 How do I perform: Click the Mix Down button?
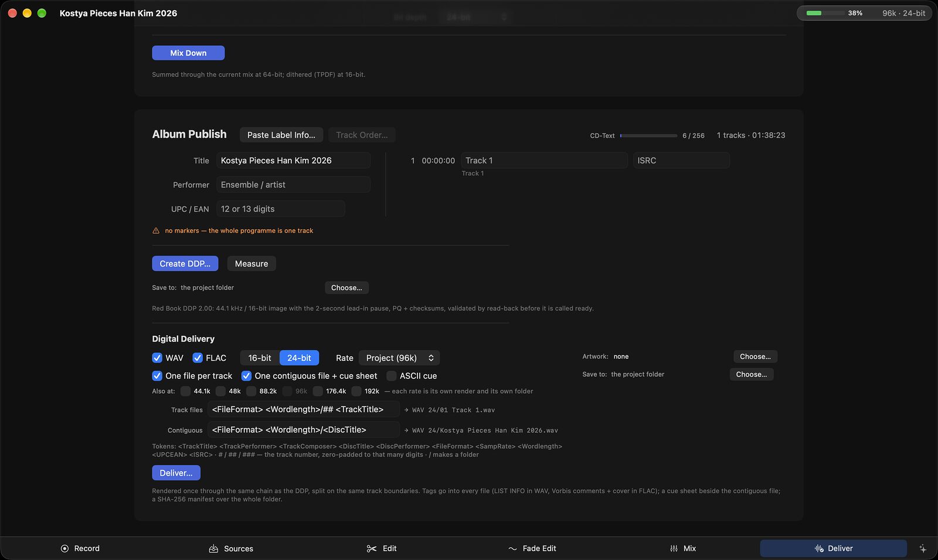[x=188, y=53]
